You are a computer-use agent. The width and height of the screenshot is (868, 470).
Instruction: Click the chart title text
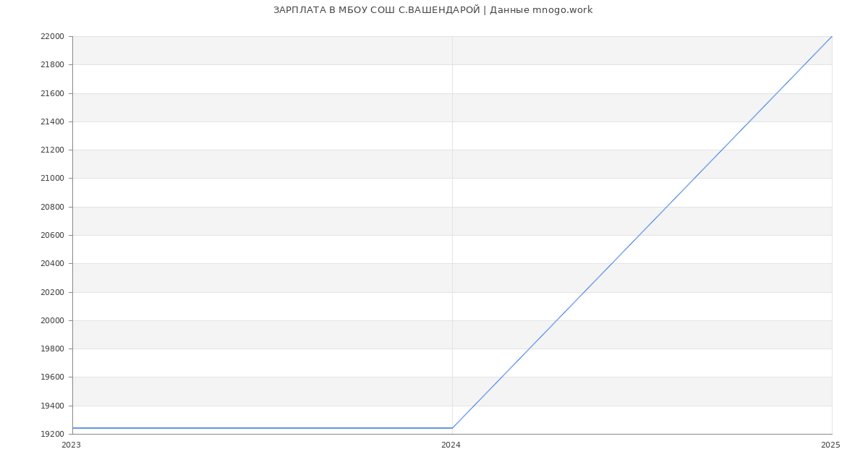tap(433, 10)
